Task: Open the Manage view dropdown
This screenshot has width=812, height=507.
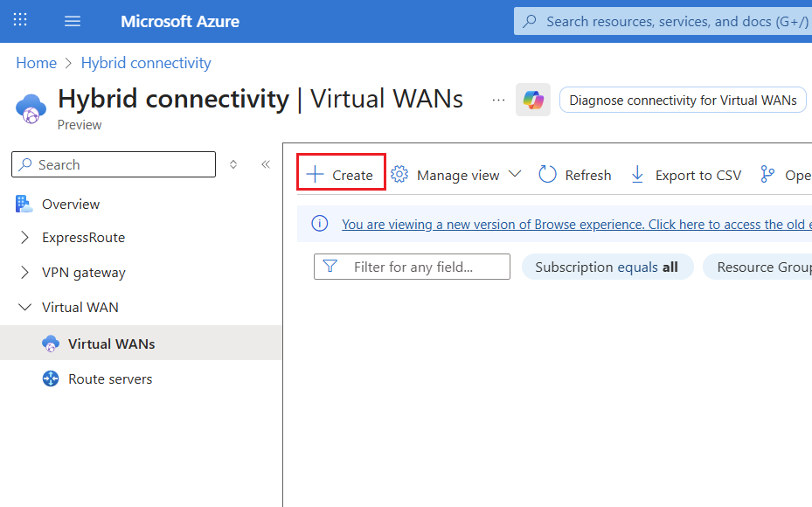Action: tap(456, 175)
